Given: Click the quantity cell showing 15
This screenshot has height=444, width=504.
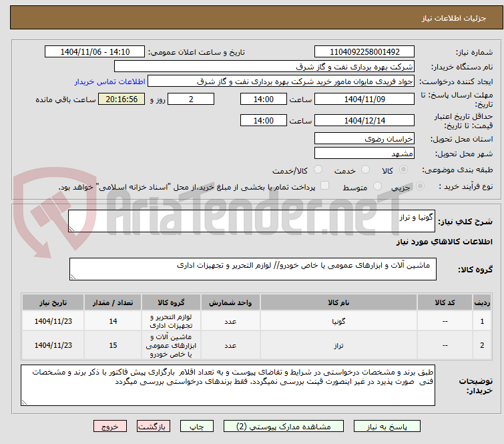Looking at the screenshot, I should point(113,345).
